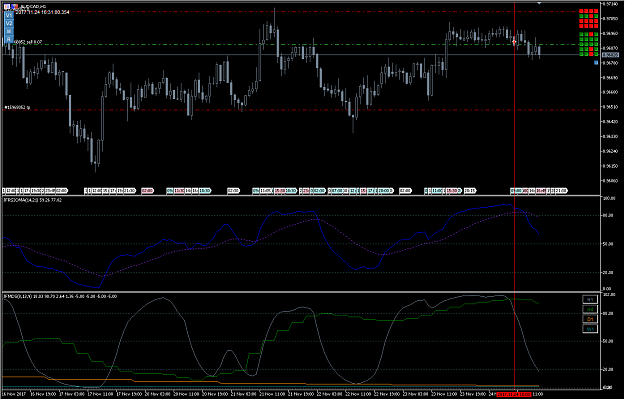
Task: Click the small blue square below the signal grid
Action: pyautogui.click(x=596, y=63)
